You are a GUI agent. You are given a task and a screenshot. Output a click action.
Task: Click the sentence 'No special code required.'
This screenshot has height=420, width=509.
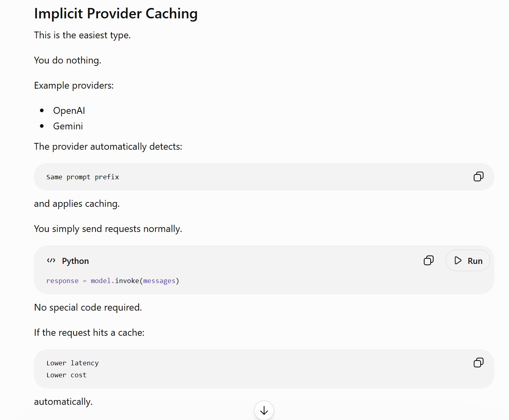tap(88, 307)
